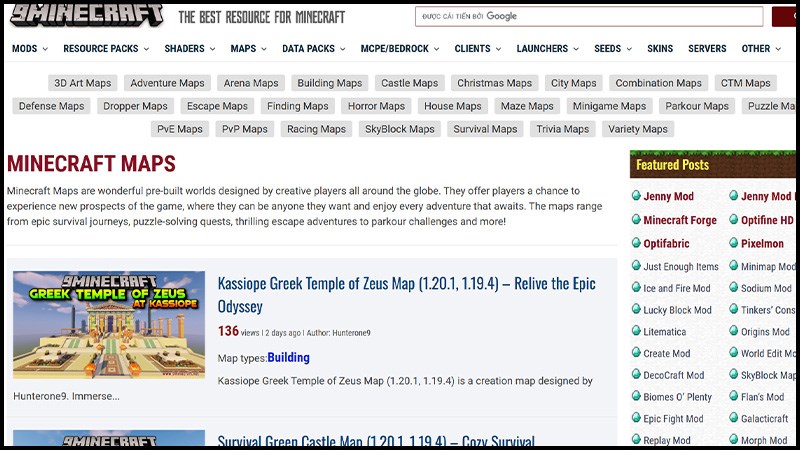Go to Variety Maps category

coord(638,129)
